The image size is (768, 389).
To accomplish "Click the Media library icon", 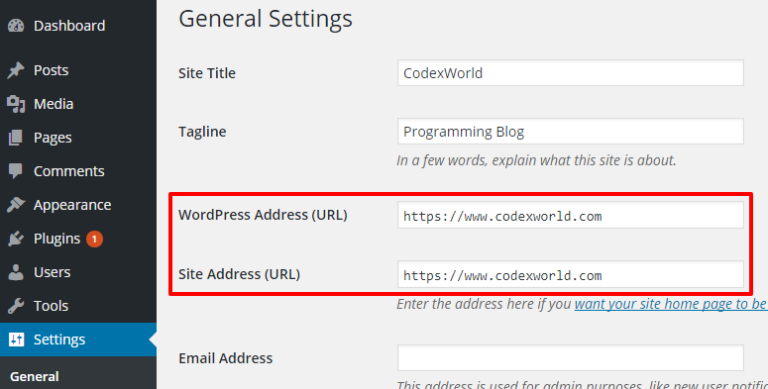I will pyautogui.click(x=16, y=104).
